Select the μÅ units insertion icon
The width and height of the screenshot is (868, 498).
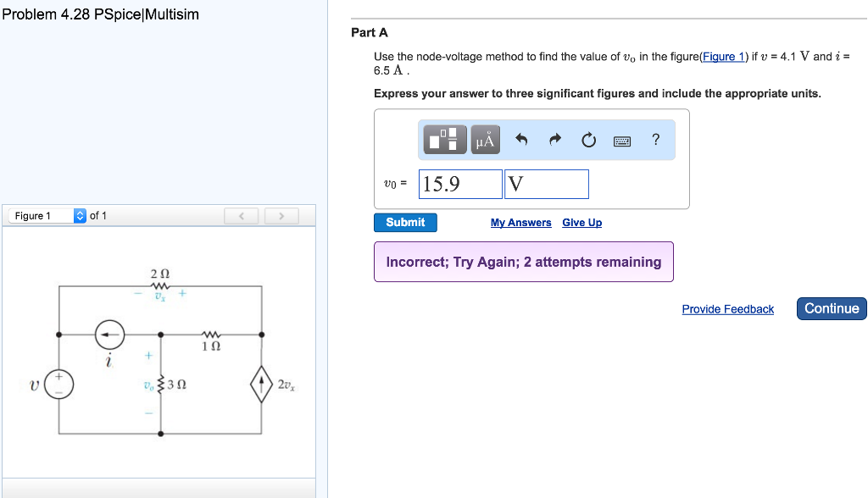[x=483, y=140]
